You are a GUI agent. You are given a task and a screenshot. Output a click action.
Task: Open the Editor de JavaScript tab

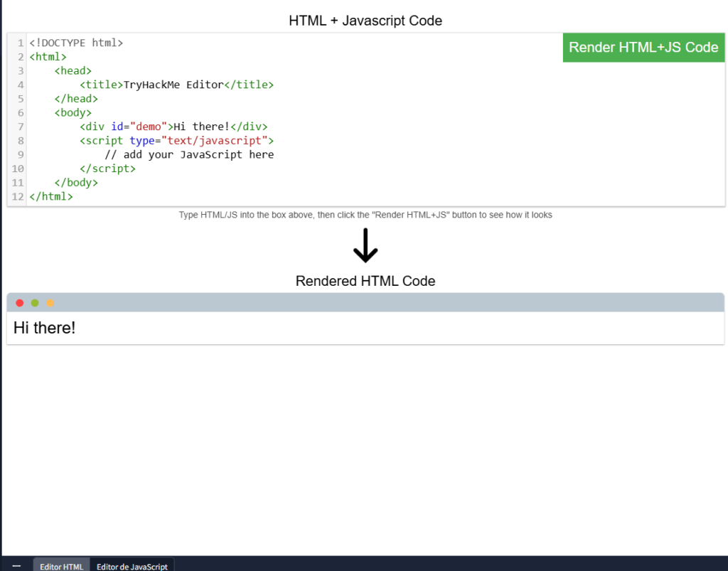tap(132, 566)
